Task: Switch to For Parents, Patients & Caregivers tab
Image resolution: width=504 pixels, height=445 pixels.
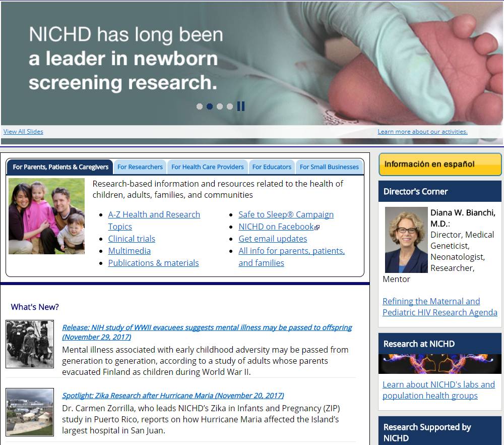Action: click(60, 167)
